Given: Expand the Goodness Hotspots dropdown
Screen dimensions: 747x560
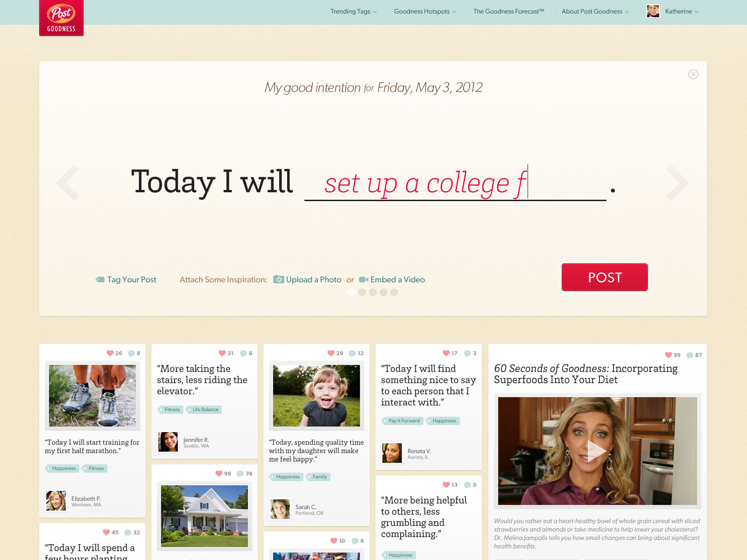Looking at the screenshot, I should [425, 12].
